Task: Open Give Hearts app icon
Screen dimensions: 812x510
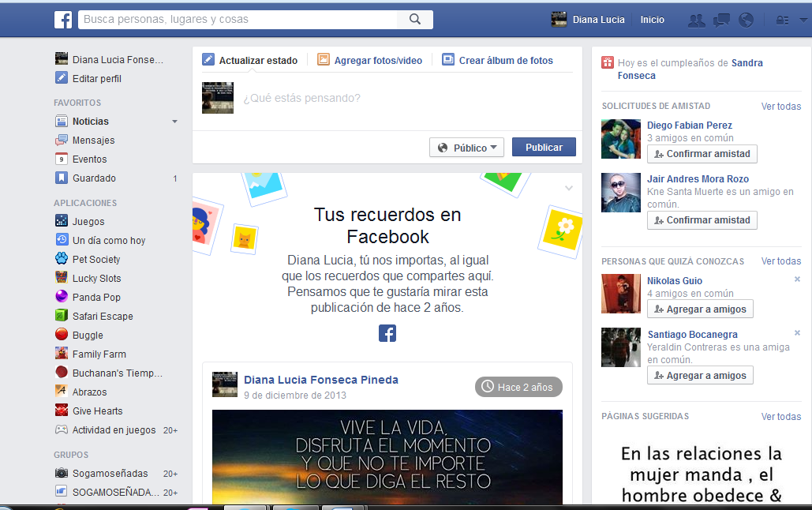Action: 61,410
